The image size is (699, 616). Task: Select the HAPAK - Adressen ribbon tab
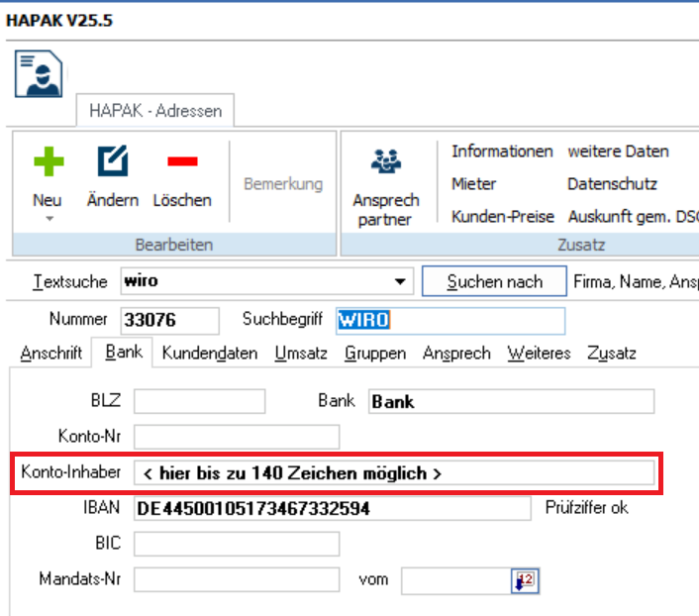coord(154,111)
